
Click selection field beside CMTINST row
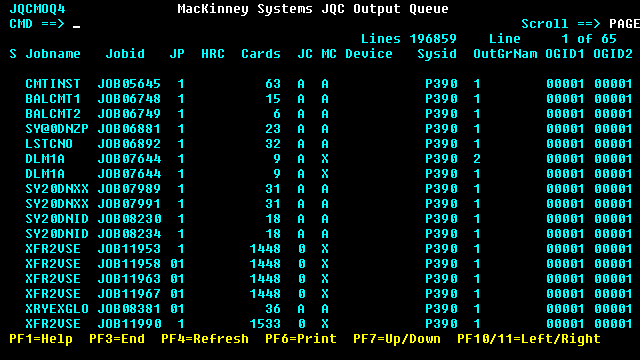click(13, 84)
